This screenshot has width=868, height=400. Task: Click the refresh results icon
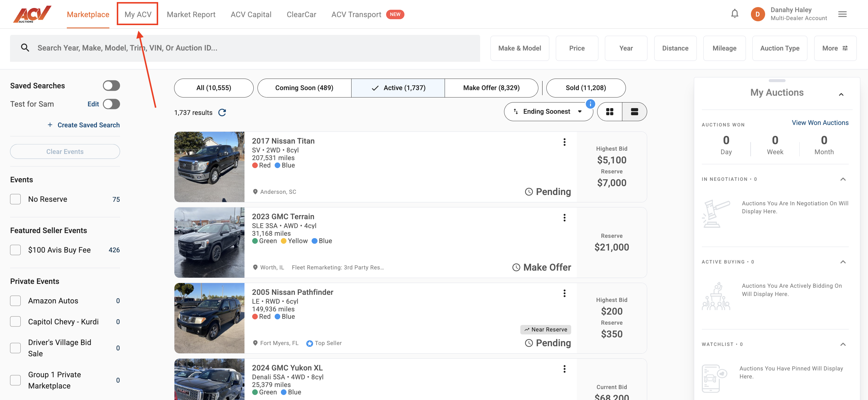point(222,113)
